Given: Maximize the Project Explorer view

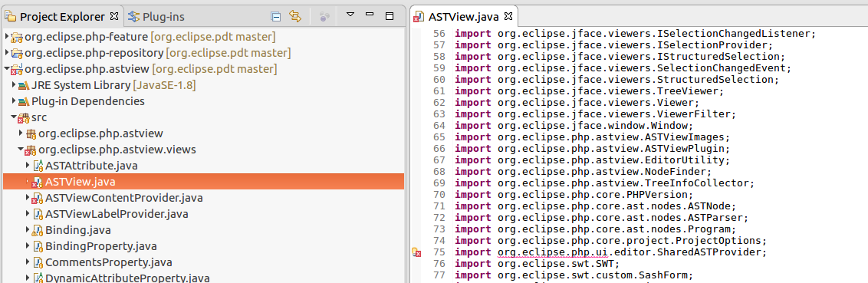Looking at the screenshot, I should [390, 16].
